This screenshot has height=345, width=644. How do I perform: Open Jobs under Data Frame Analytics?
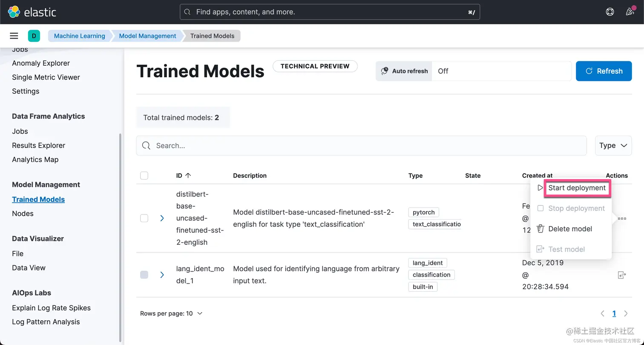tap(20, 131)
